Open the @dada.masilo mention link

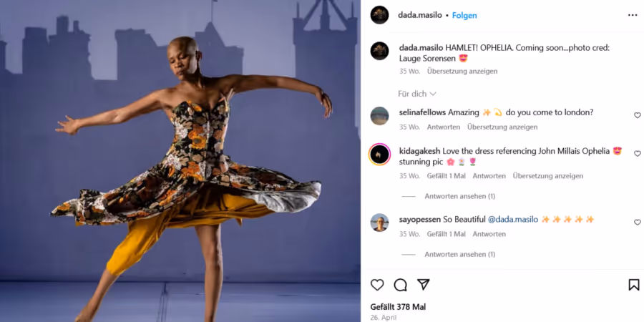click(x=512, y=220)
